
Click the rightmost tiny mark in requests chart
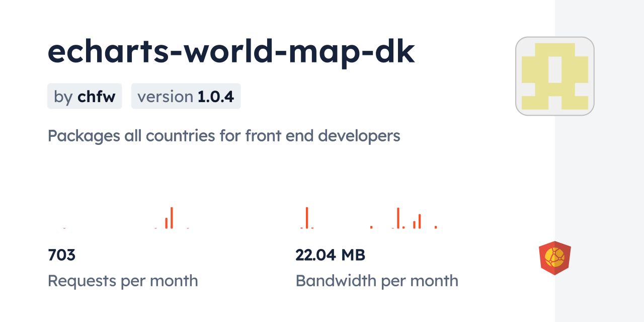point(188,228)
